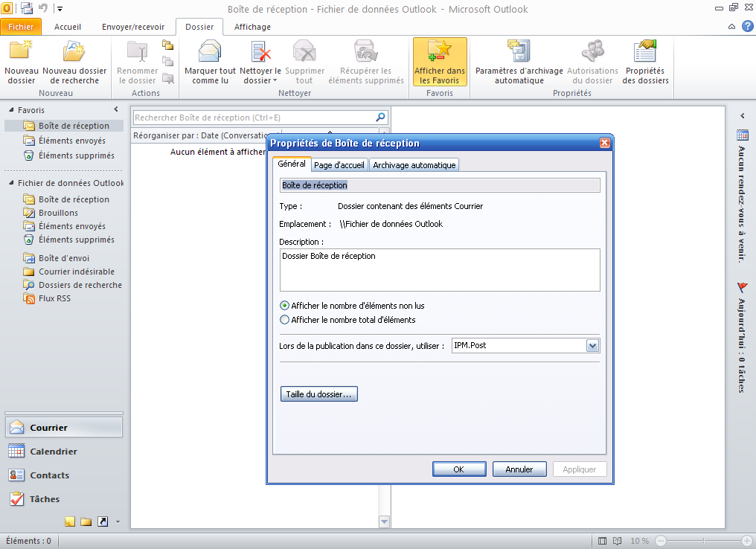Click the red flag tasks icon

(743, 288)
